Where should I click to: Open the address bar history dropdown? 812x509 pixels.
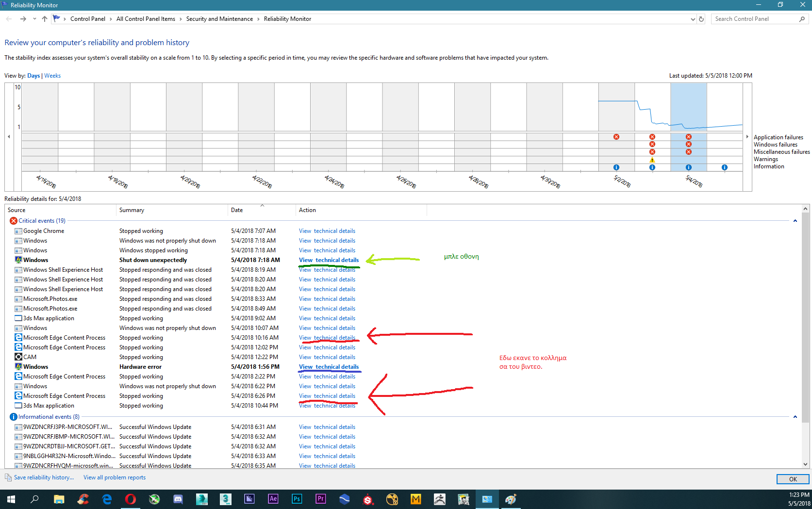[693, 19]
